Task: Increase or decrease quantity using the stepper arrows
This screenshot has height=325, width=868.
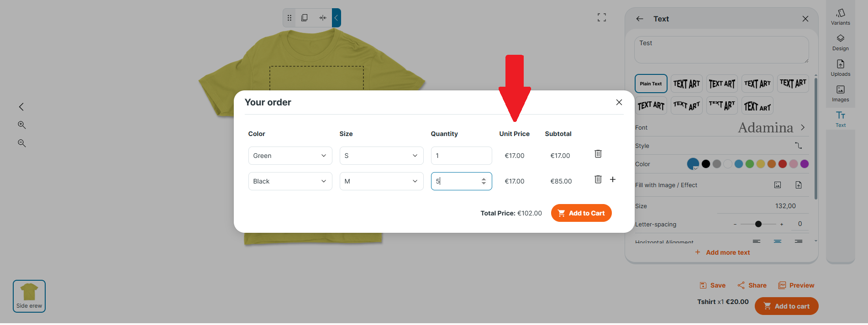Action: pos(484,181)
